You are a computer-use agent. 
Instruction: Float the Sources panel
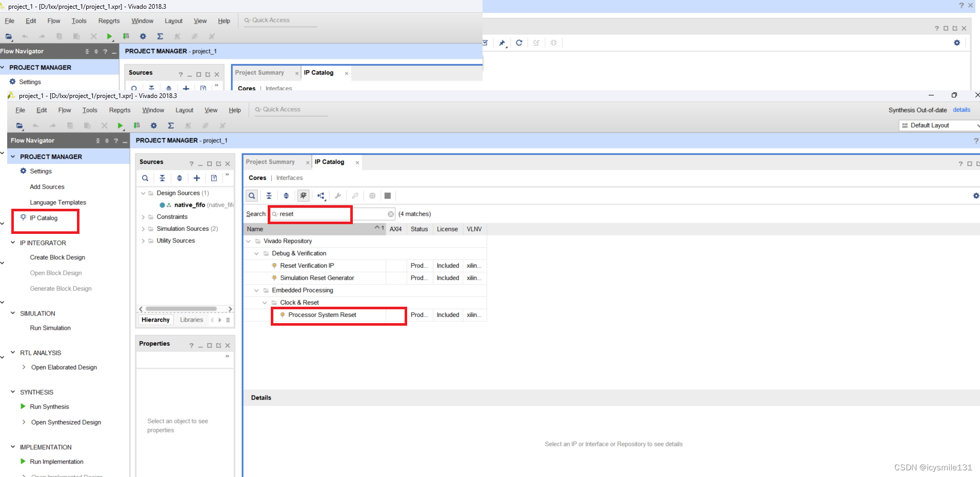point(218,164)
